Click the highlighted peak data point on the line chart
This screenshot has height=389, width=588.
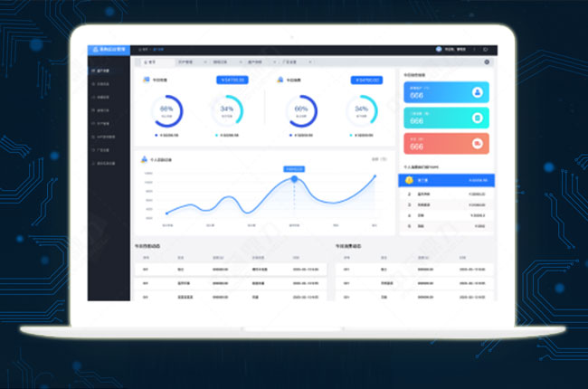pyautogui.click(x=294, y=178)
